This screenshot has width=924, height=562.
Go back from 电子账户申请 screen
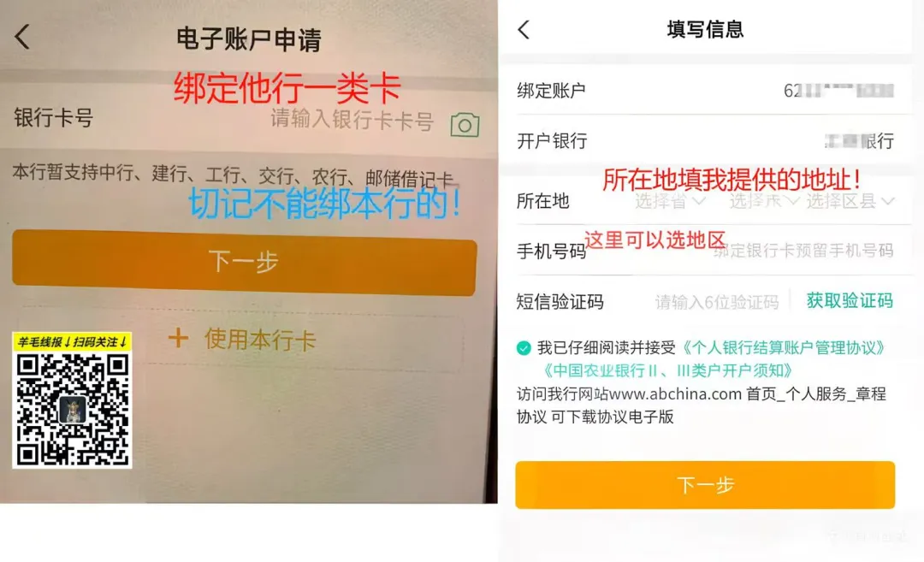(22, 37)
